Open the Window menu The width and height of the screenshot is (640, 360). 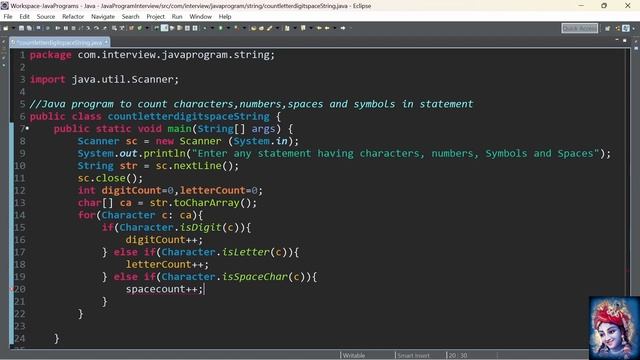(200, 17)
